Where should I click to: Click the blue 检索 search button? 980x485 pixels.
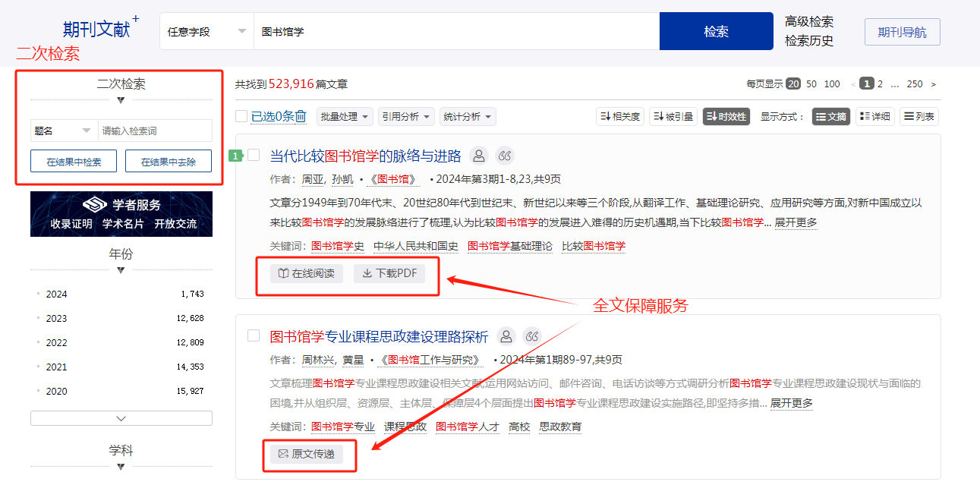pyautogui.click(x=716, y=32)
